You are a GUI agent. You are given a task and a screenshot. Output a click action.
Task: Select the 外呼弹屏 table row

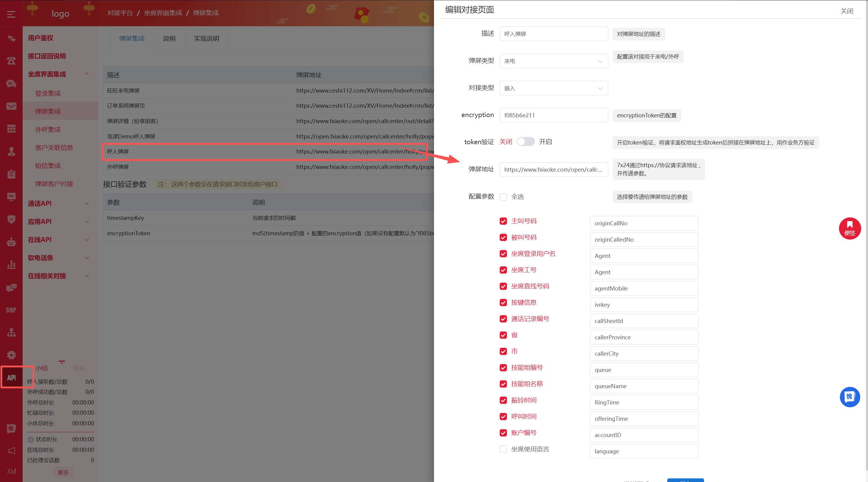269,167
